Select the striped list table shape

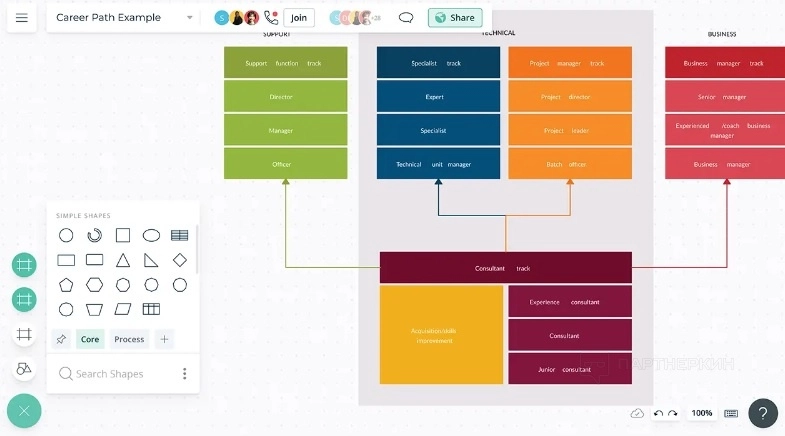pos(180,235)
